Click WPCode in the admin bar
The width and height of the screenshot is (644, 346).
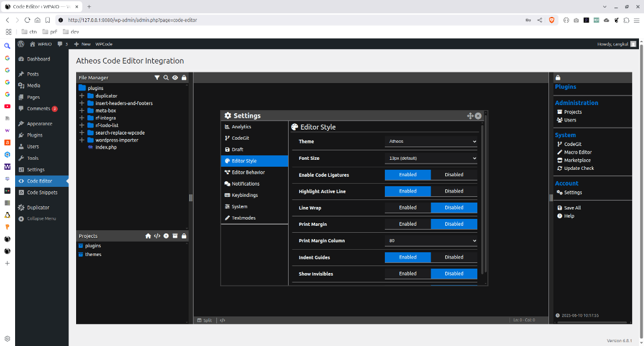click(104, 44)
